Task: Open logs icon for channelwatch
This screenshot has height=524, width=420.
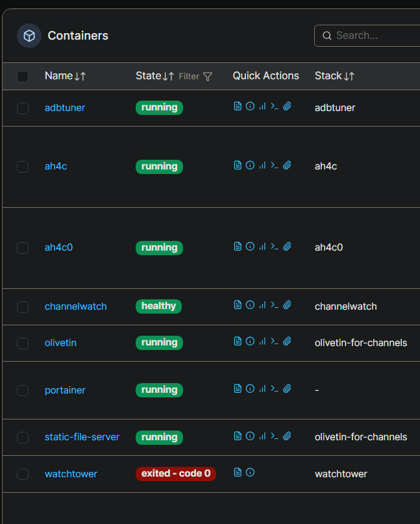Action: [238, 305]
